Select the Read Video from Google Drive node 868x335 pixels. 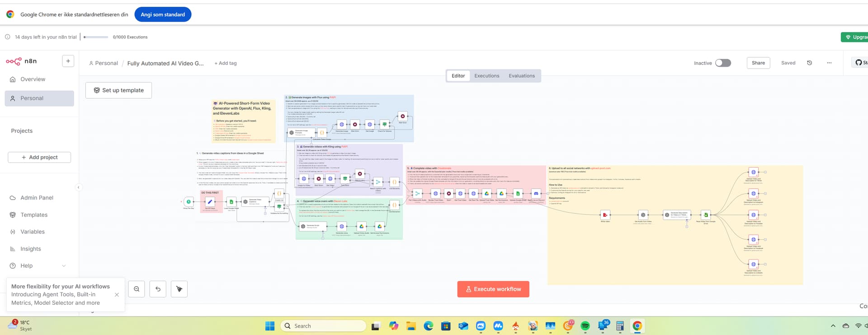pyautogui.click(x=706, y=215)
